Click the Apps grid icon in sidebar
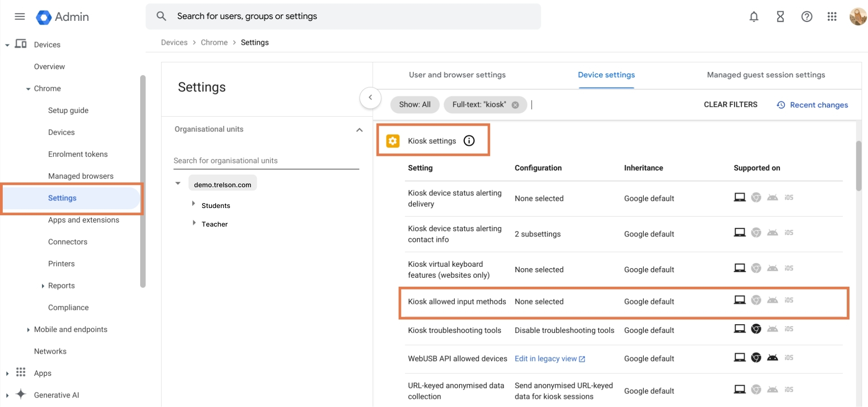This screenshot has width=868, height=407. coord(21,372)
